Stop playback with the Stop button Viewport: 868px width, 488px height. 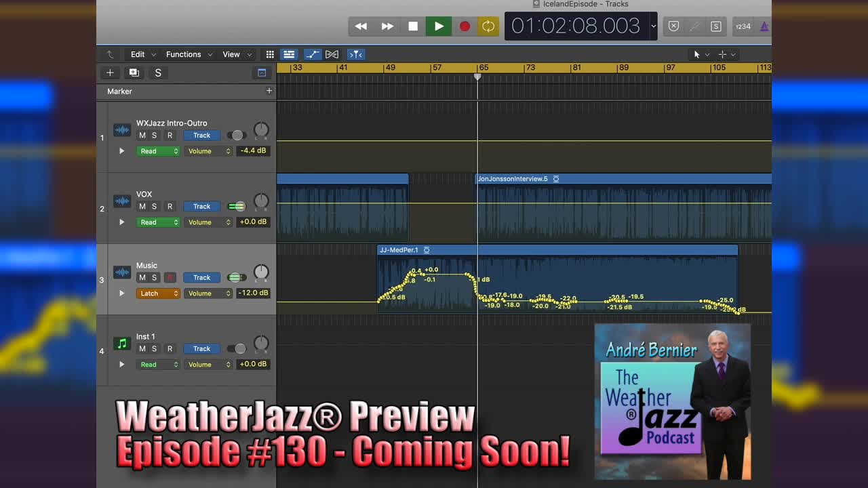click(413, 26)
